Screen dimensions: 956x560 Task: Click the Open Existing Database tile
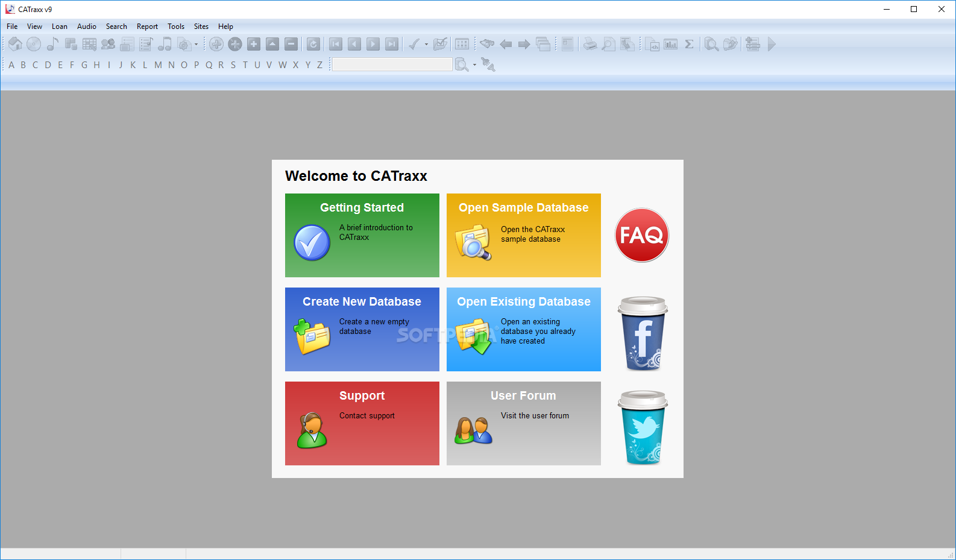coord(524,329)
